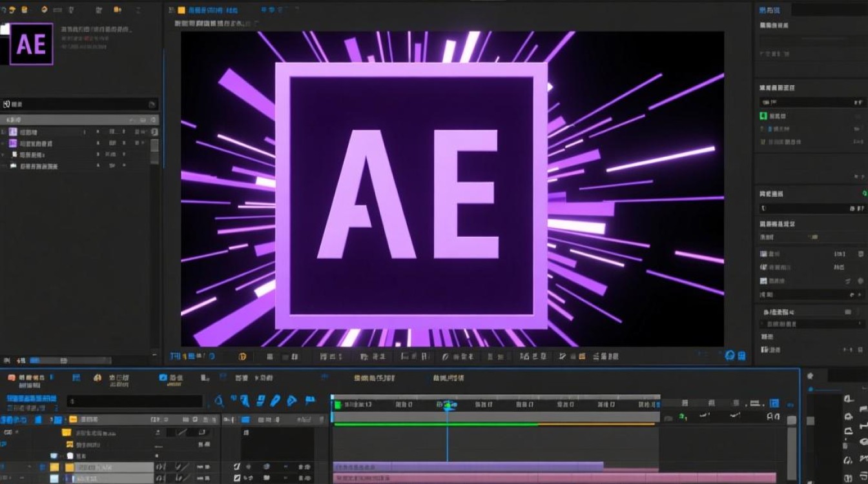Click the green marker at the timeline start

point(337,405)
